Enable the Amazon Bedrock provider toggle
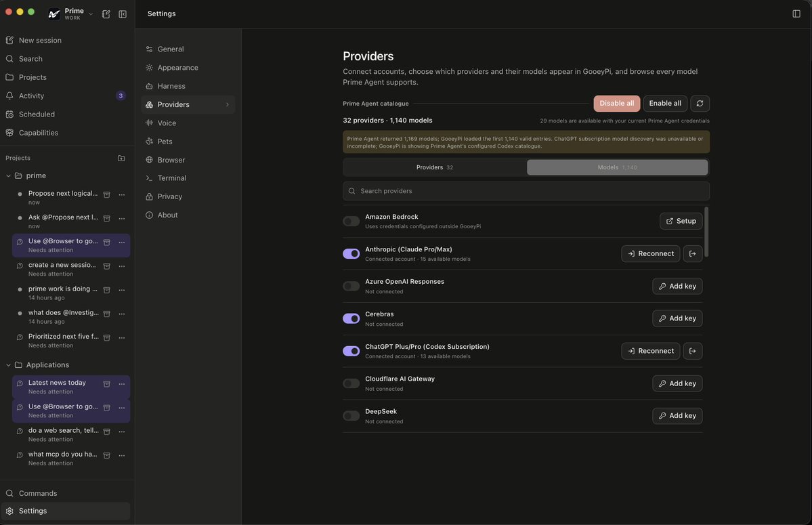The image size is (812, 525). pos(351,221)
